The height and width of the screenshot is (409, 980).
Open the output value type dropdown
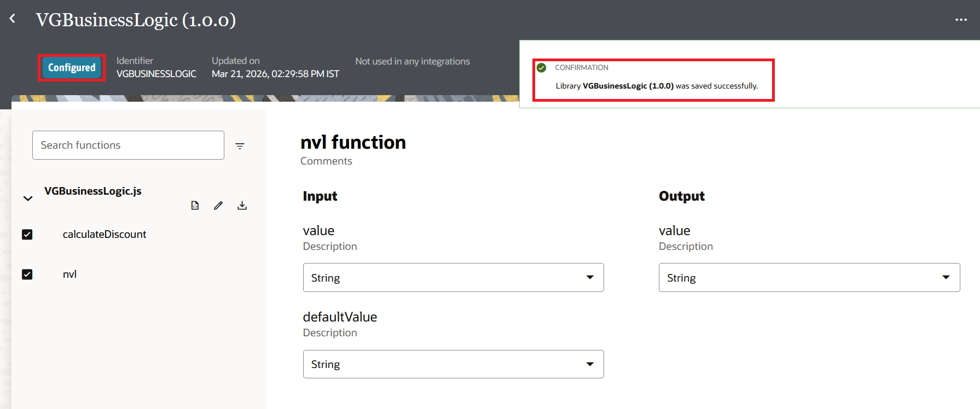tap(809, 278)
